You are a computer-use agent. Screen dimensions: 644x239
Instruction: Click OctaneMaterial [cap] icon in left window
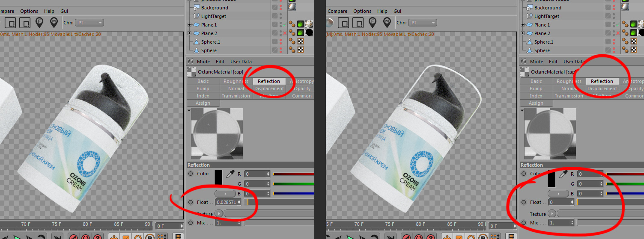(x=191, y=72)
